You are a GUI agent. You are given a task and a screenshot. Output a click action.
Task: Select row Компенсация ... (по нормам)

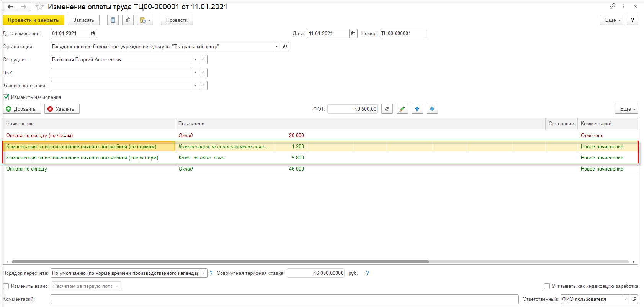click(x=320, y=146)
